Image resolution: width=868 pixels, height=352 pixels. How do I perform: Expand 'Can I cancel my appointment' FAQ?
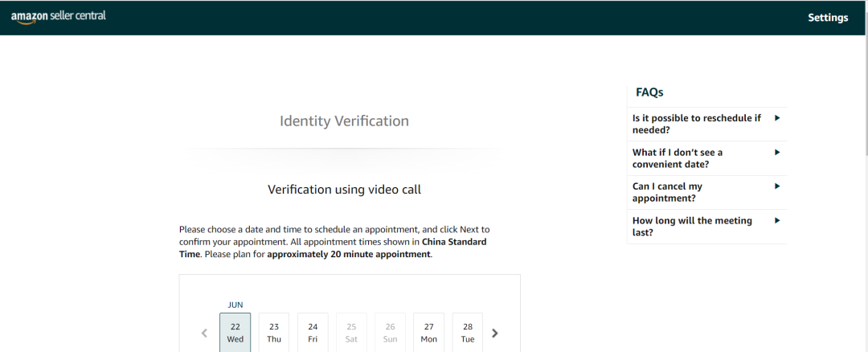click(707, 193)
